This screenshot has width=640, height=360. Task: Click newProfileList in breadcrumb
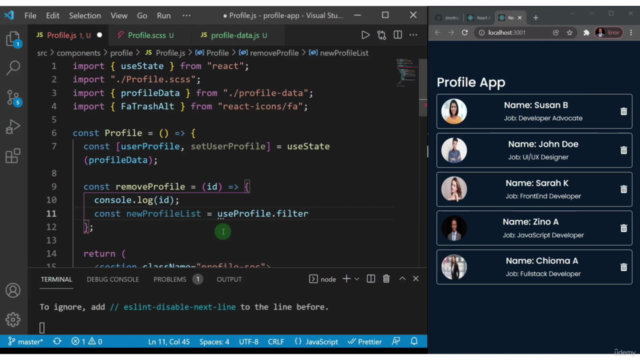tap(344, 53)
